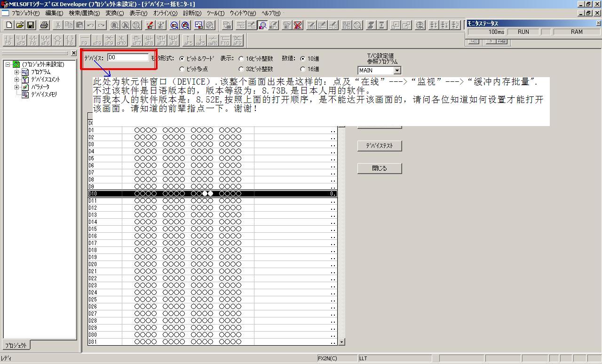The image size is (602, 364).
Task: Click the 閉じる button
Action: (380, 168)
